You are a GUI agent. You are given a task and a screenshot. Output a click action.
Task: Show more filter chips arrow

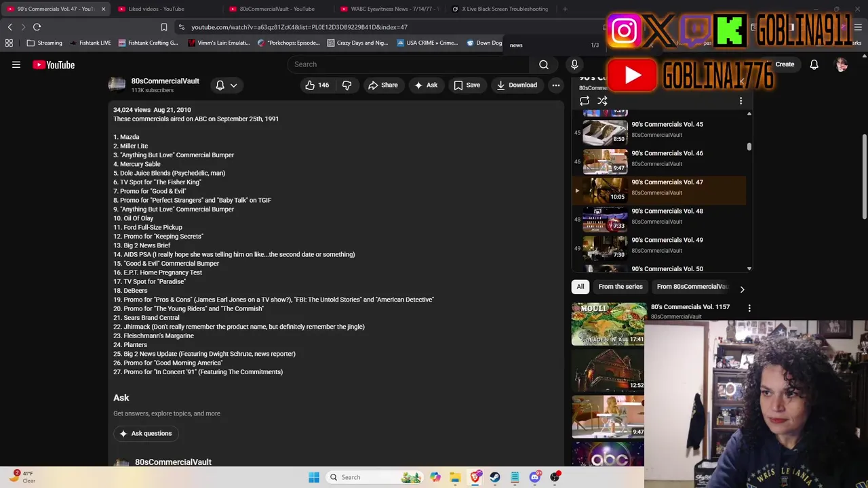tap(742, 289)
